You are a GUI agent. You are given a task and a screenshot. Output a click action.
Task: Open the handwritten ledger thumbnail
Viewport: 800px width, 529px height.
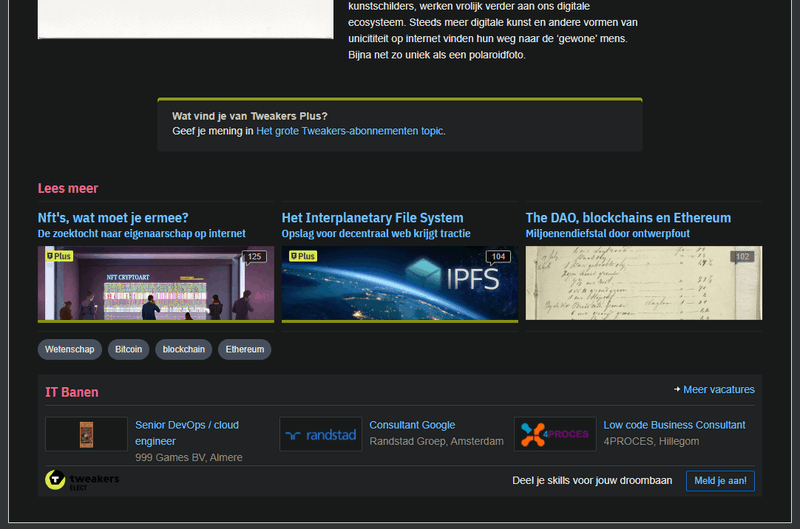(644, 283)
